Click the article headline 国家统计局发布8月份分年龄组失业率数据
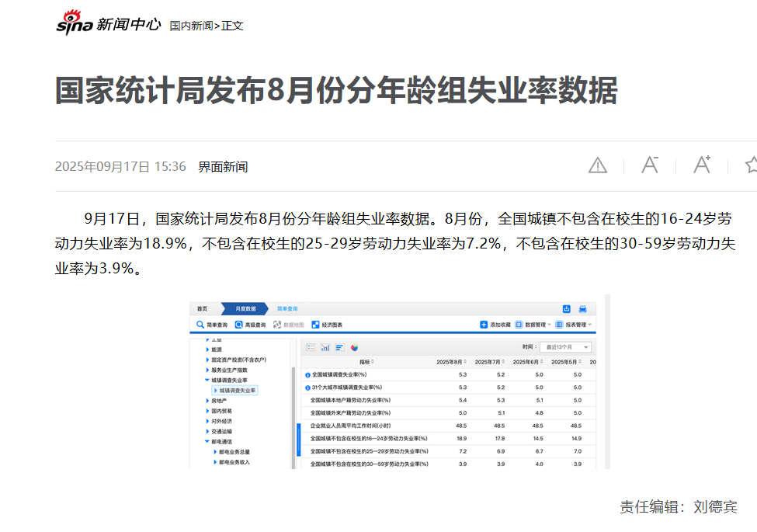The image size is (757, 532). [336, 91]
